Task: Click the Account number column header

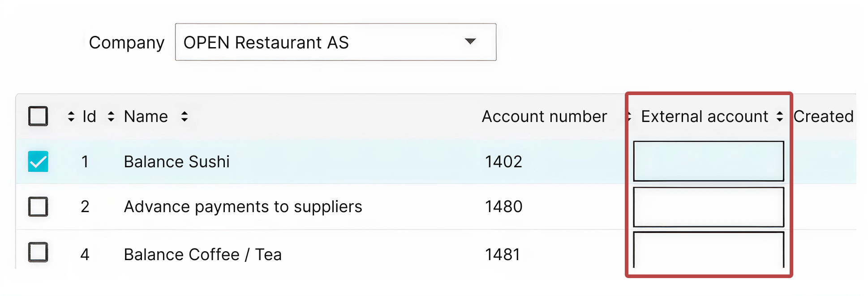Action: pyautogui.click(x=544, y=117)
